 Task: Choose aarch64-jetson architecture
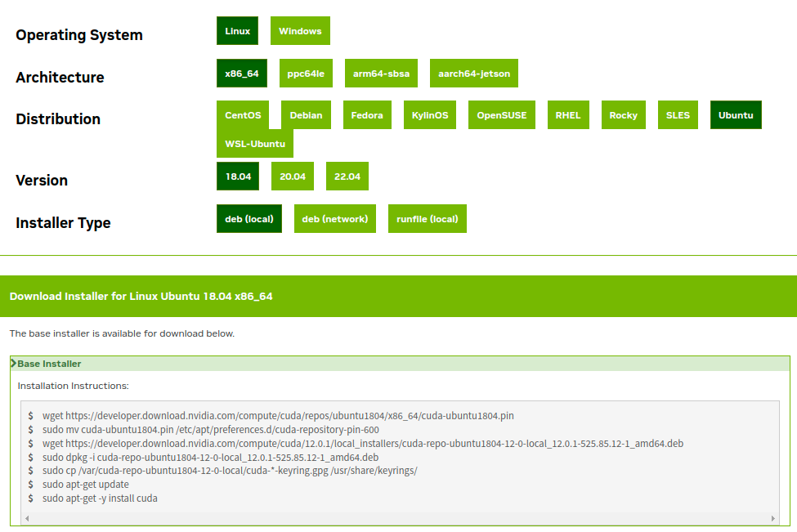point(474,74)
